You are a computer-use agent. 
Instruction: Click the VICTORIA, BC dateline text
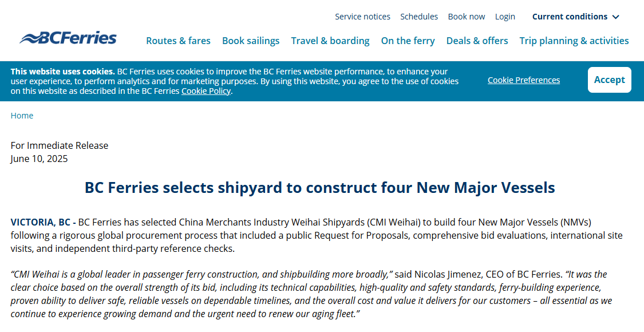click(40, 222)
